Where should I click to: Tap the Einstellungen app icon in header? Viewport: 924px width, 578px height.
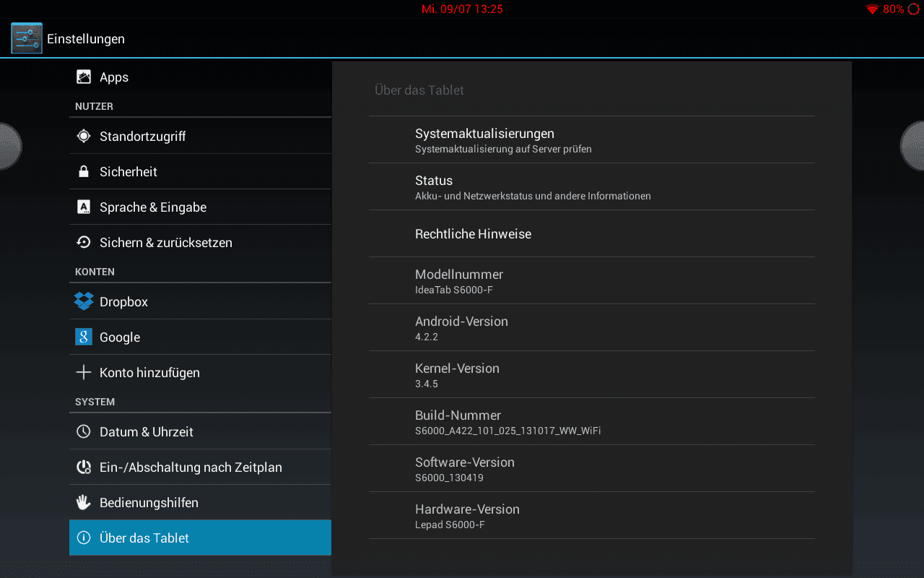pyautogui.click(x=27, y=38)
